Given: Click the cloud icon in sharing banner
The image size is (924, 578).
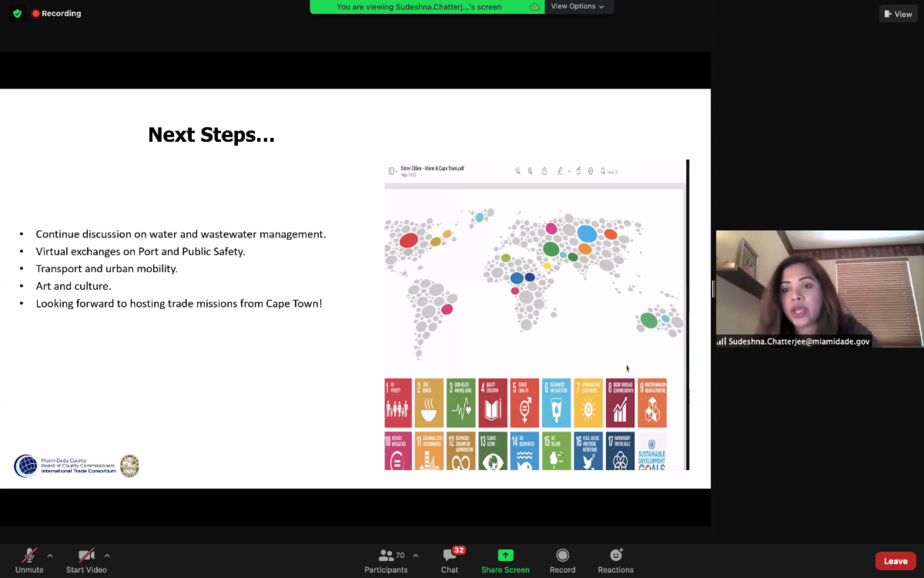Looking at the screenshot, I should tap(534, 7).
